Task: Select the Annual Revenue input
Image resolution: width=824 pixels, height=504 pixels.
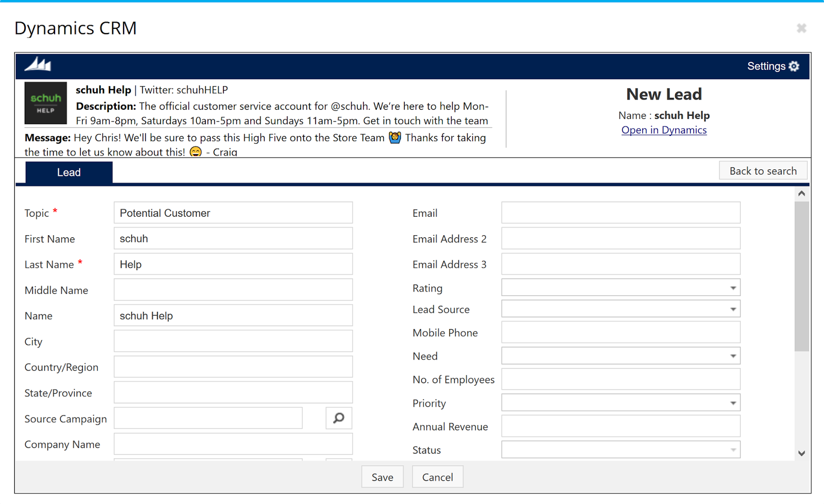Action: tap(621, 426)
